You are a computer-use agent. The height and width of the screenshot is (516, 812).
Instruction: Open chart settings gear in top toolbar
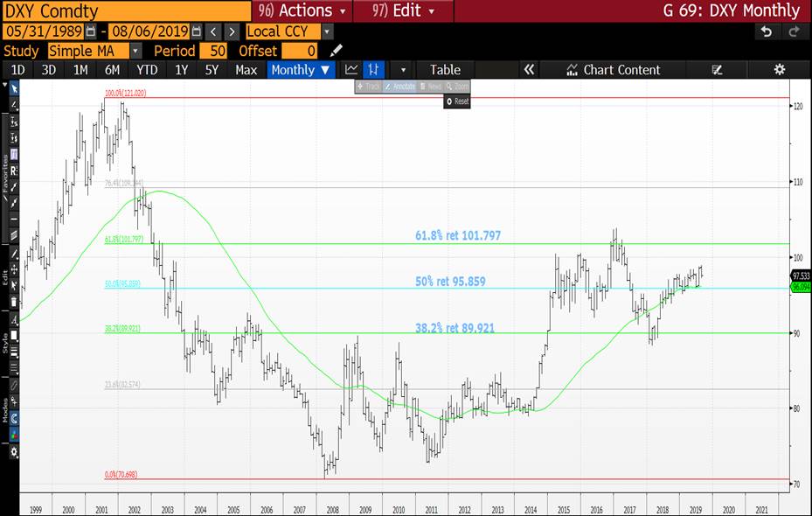point(780,69)
